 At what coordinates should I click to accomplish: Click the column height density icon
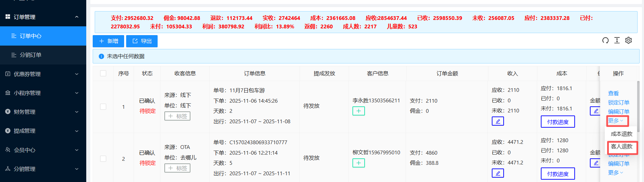[617, 41]
